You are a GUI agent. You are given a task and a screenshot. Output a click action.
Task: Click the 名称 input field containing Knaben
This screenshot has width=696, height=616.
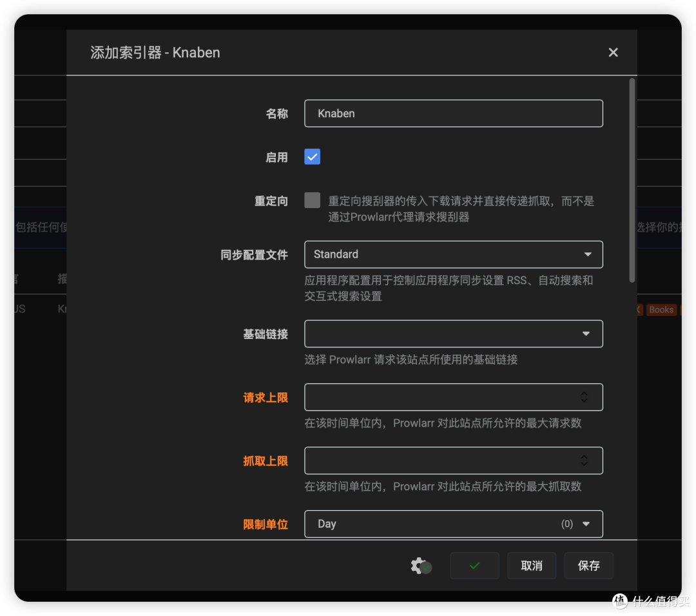click(453, 113)
